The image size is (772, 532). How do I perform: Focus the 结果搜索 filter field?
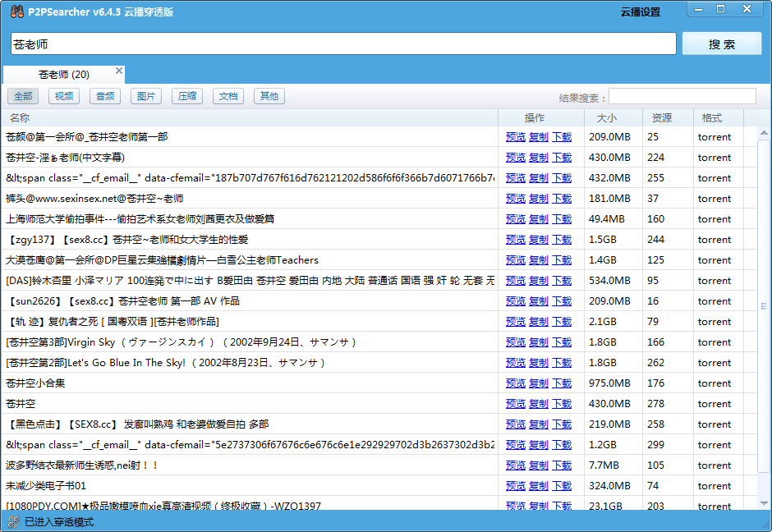pos(682,96)
